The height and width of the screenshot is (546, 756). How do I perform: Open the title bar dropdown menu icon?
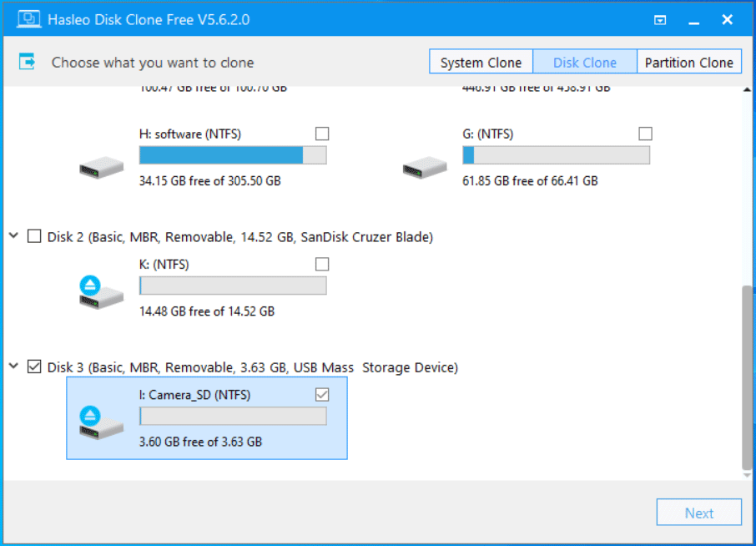(x=660, y=20)
